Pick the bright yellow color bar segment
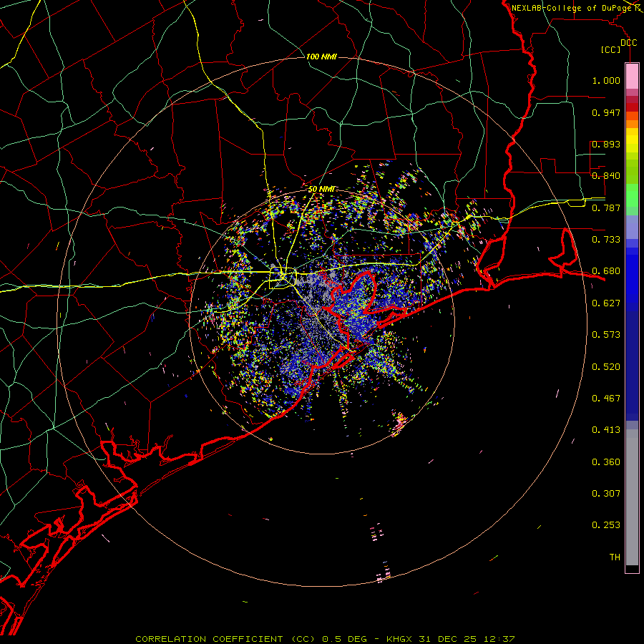Screen dimensions: 644x644 [632, 140]
